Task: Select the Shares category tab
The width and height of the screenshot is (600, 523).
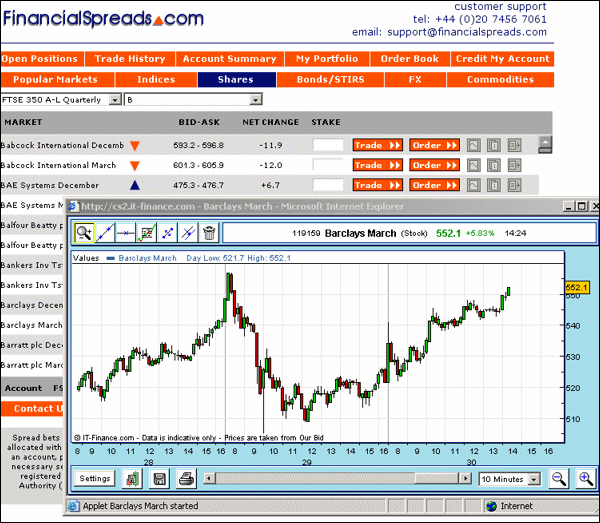Action: (236, 80)
